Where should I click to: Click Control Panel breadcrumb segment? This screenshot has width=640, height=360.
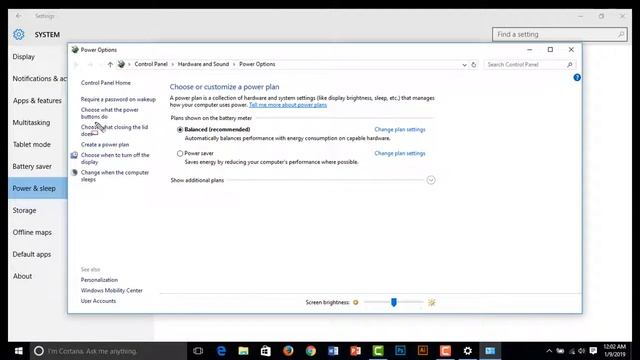151,64
